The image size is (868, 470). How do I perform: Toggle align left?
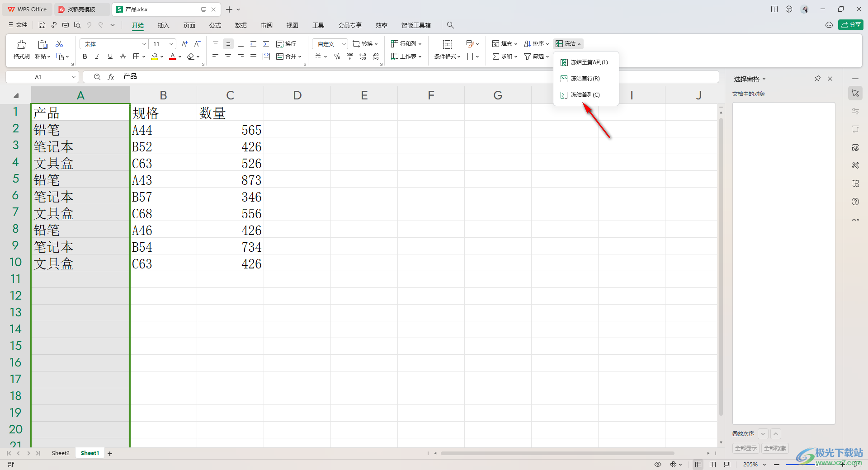216,56
